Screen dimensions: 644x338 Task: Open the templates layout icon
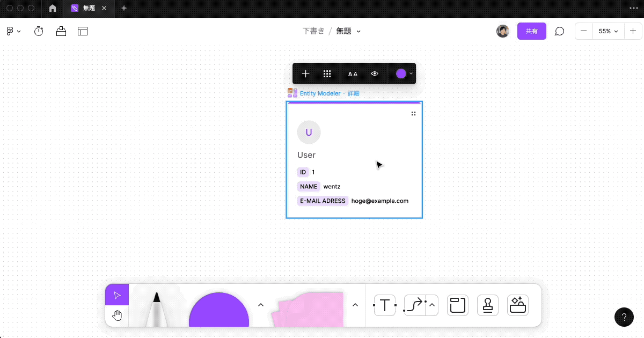(83, 31)
